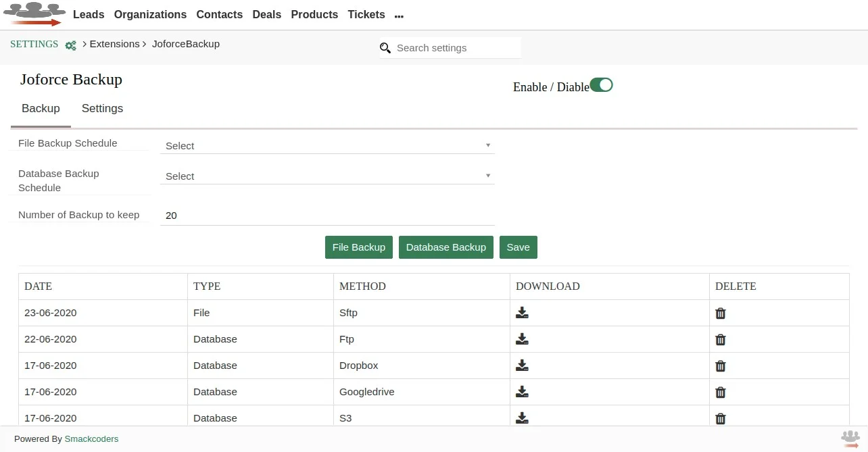Delete the Sftp file backup from 23-06-2020

[720, 313]
